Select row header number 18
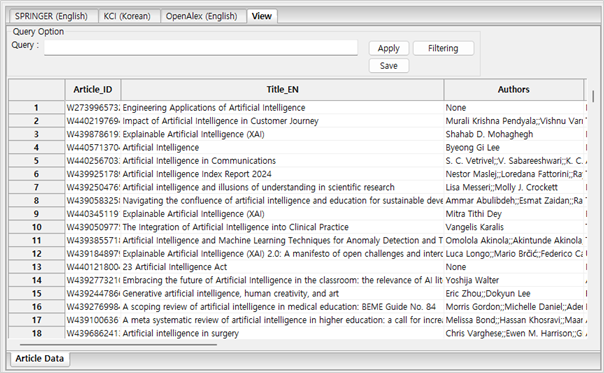 point(37,333)
